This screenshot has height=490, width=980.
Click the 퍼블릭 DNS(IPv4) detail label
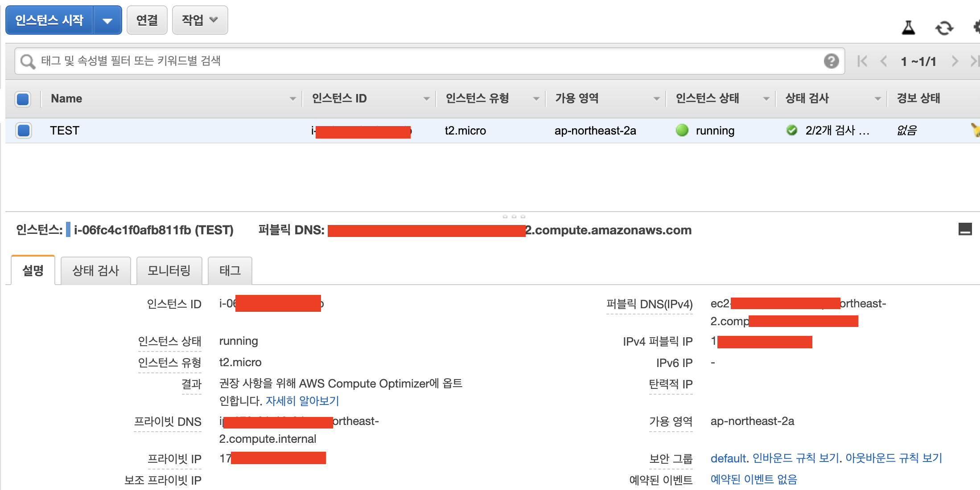click(650, 304)
